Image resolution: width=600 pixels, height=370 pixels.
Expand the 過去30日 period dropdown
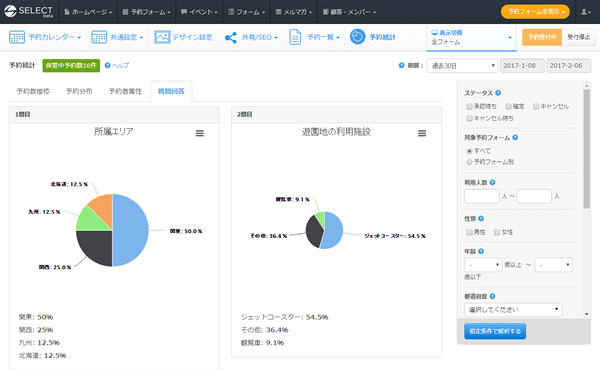click(x=462, y=66)
